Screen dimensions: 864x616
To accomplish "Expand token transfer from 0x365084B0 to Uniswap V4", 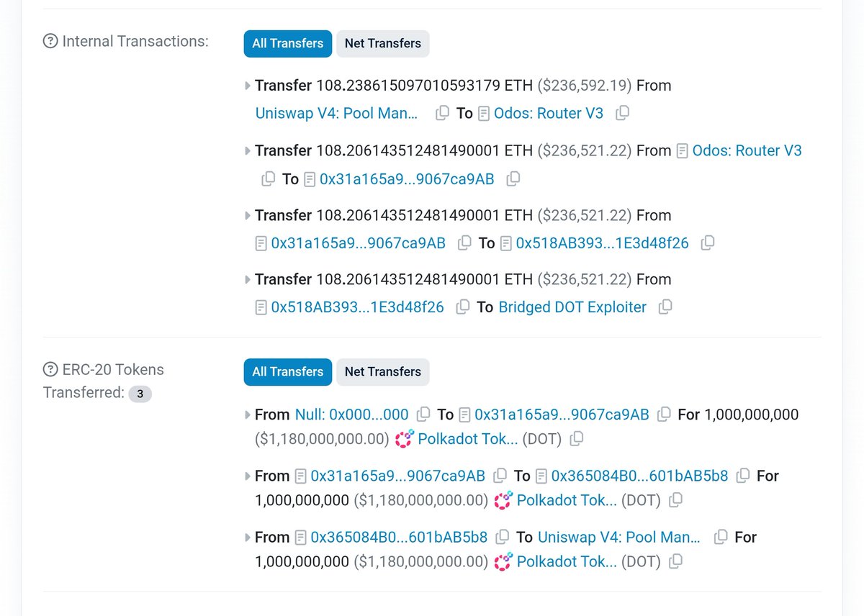I will click(248, 538).
